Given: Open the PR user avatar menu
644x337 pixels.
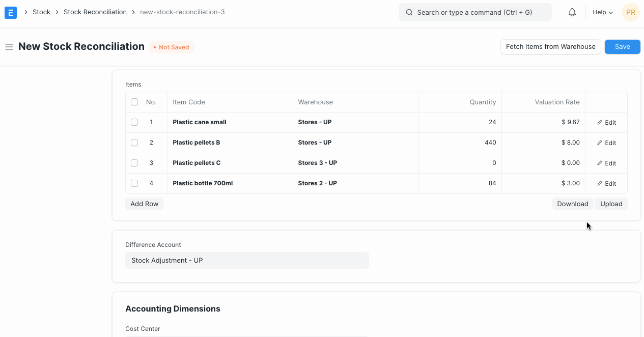Looking at the screenshot, I should point(630,12).
